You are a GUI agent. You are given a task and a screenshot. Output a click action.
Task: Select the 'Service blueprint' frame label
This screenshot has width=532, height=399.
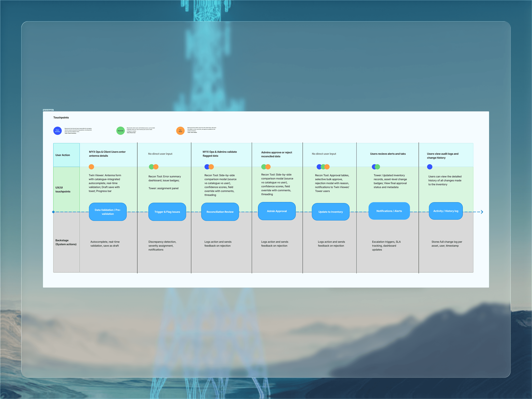pos(48,110)
